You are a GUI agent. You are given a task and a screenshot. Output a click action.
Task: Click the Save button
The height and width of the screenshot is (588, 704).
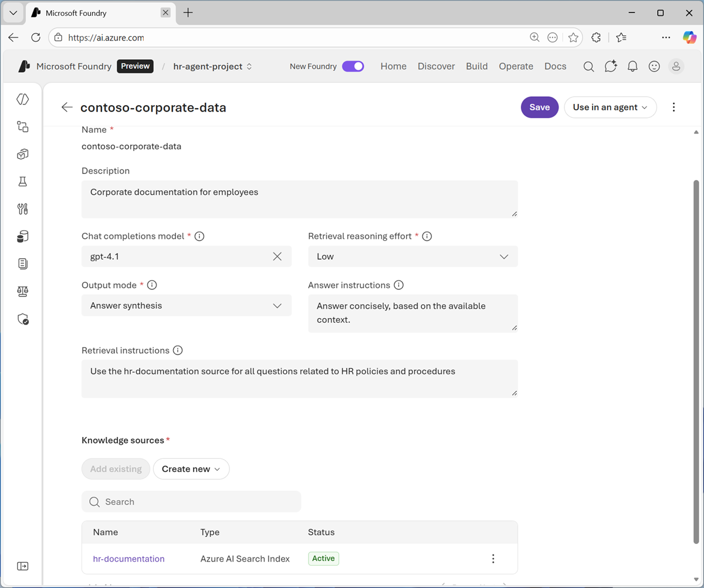coord(539,107)
